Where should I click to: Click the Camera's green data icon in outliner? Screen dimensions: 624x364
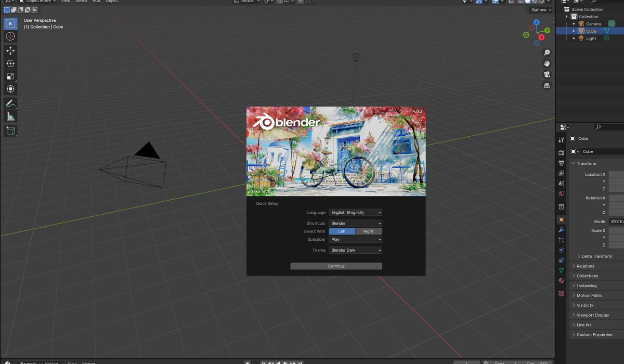612,23
